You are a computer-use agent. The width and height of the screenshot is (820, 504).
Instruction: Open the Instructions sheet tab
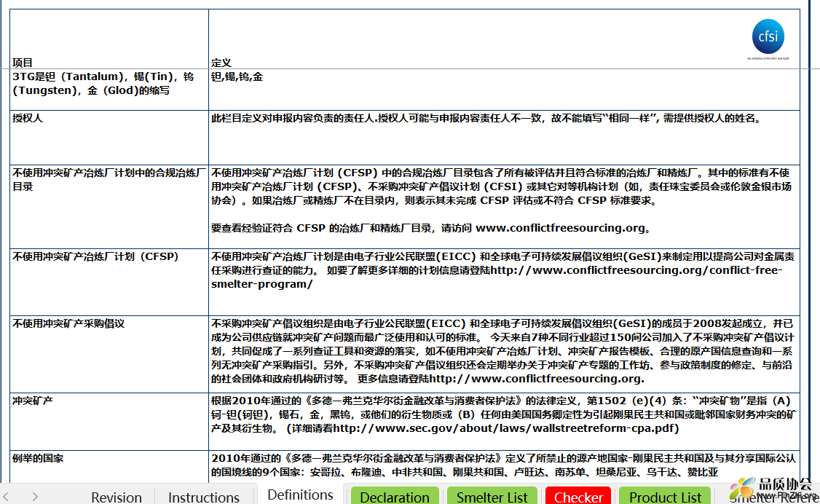click(x=203, y=497)
